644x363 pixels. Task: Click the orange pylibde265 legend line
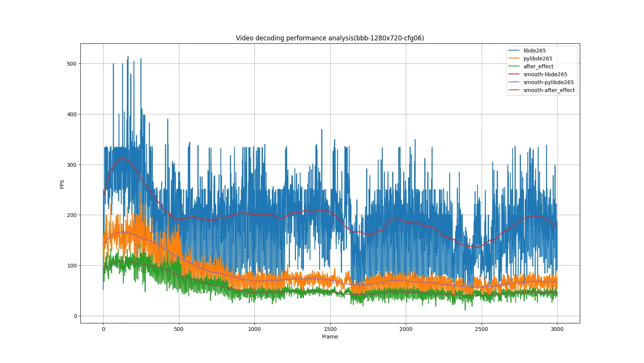(x=514, y=58)
